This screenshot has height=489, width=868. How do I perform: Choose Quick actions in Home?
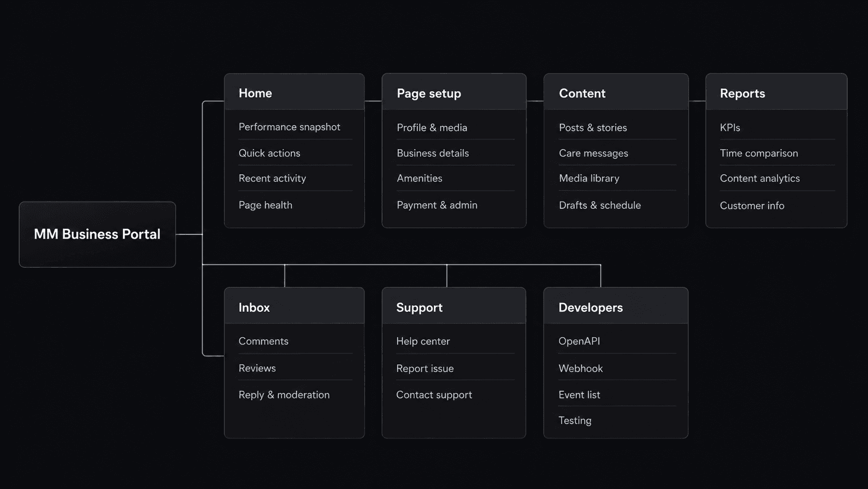pyautogui.click(x=269, y=153)
